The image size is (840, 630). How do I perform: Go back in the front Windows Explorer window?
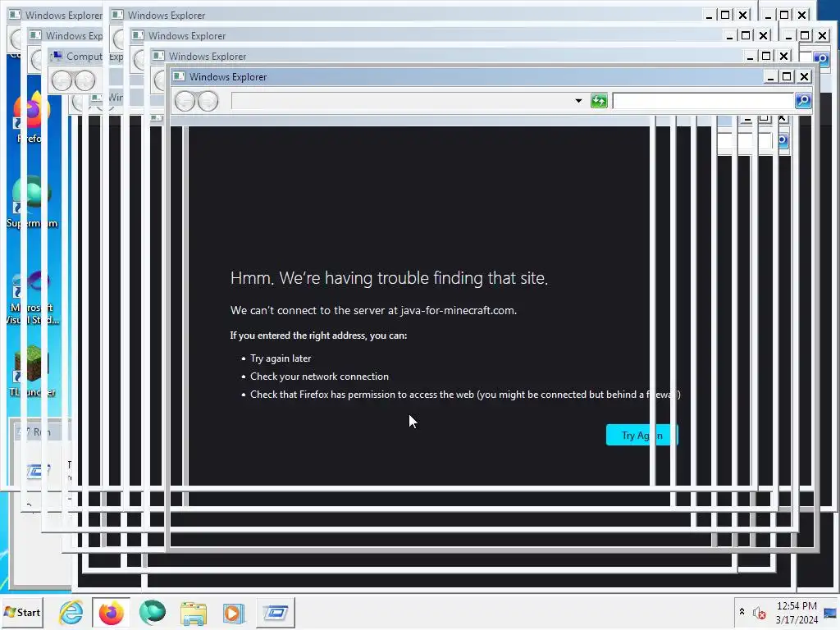(x=185, y=101)
